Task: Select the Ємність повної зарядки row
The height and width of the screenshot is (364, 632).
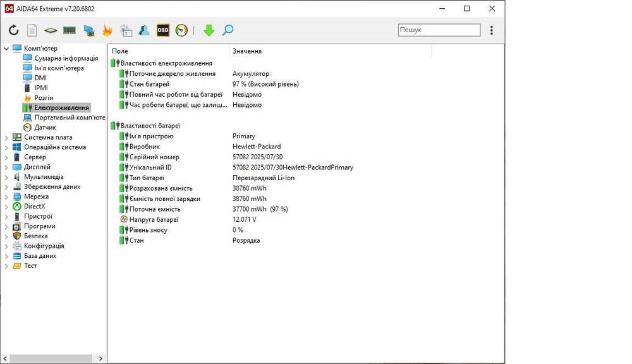Action: (164, 198)
